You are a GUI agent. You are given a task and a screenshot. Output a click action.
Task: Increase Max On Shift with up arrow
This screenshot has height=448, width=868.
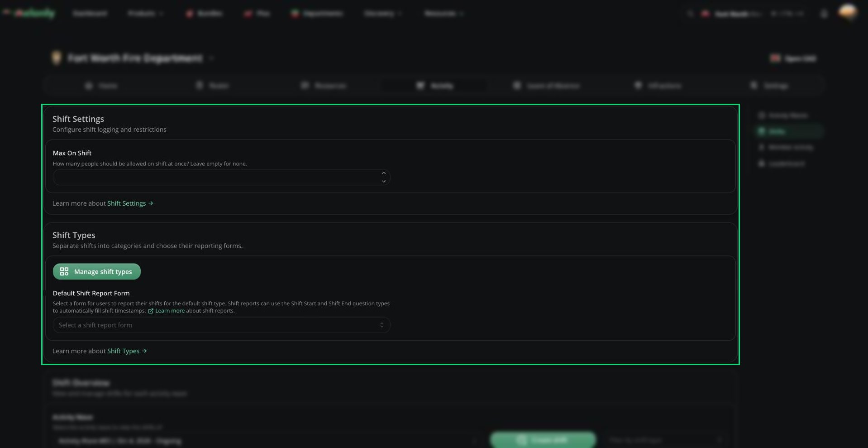pos(384,173)
